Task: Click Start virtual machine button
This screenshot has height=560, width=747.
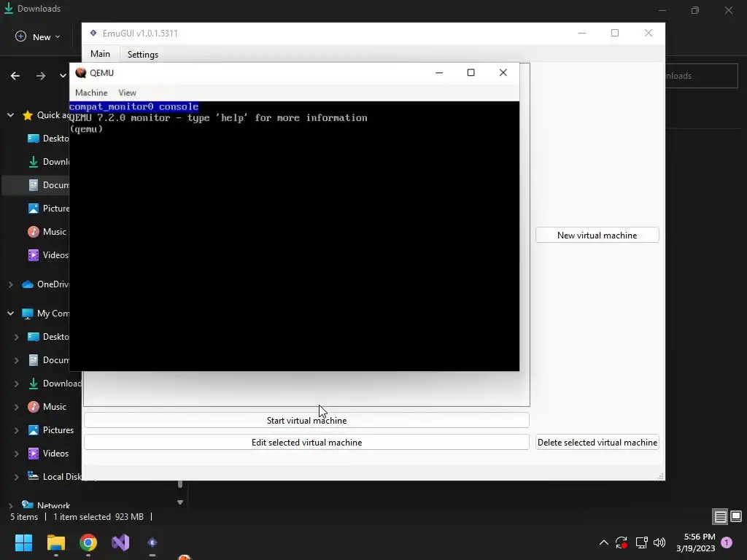Action: pos(306,421)
